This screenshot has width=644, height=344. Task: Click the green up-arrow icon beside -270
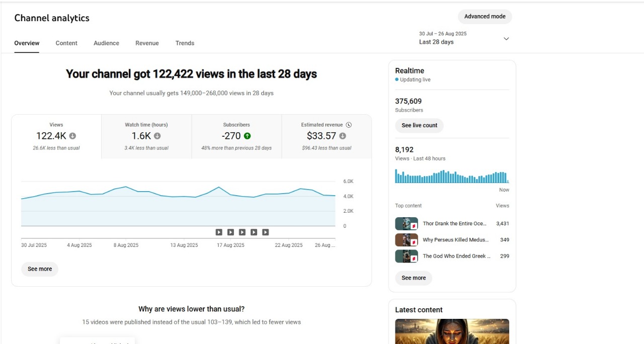[247, 136]
